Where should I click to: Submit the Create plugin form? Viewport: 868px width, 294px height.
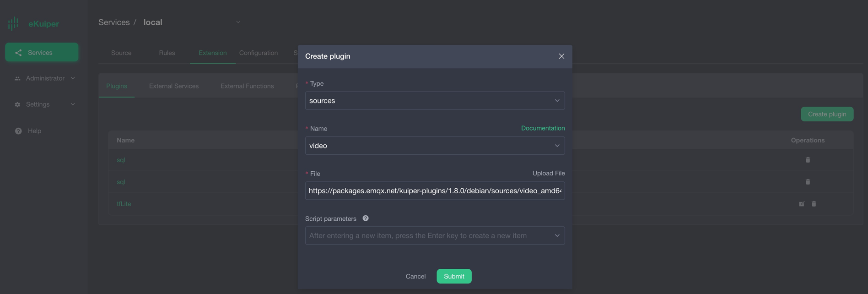454,276
